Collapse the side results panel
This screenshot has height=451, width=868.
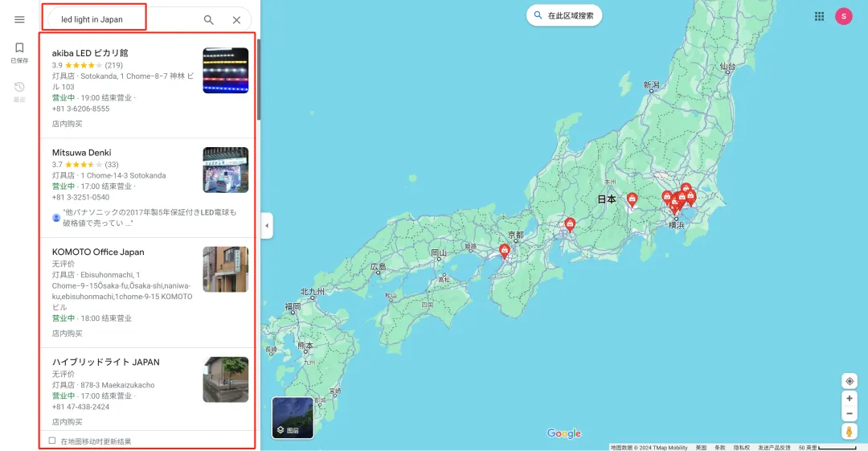tap(266, 226)
